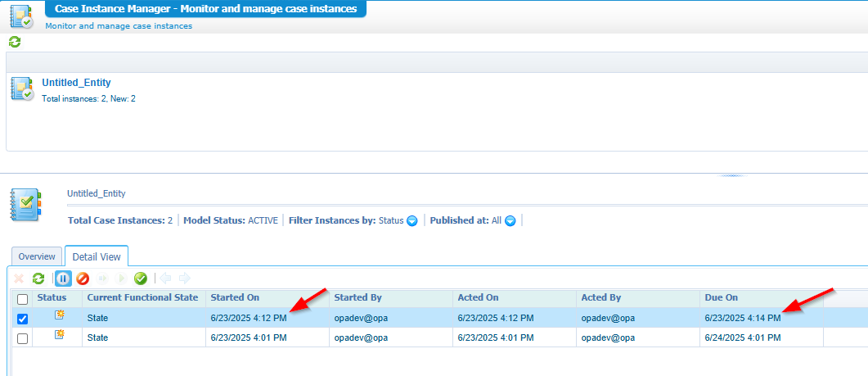Click the status icon of first row

click(58, 317)
